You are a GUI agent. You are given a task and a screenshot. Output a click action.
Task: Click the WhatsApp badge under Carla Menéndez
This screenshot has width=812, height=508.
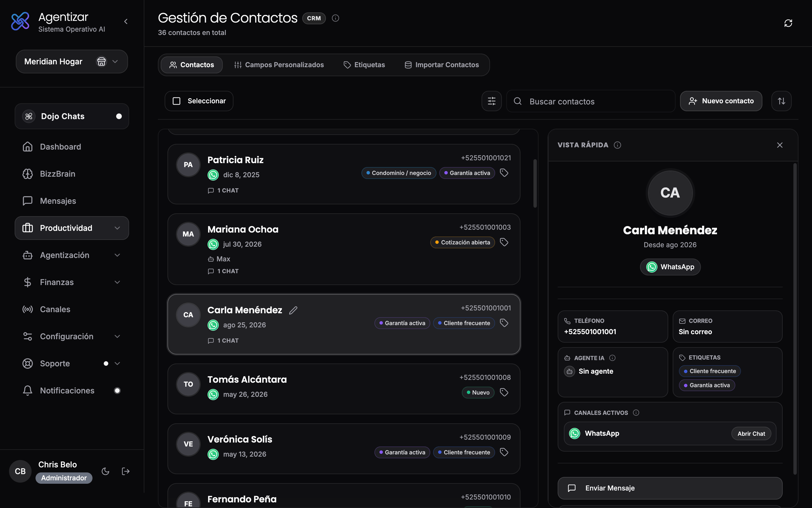tap(670, 267)
